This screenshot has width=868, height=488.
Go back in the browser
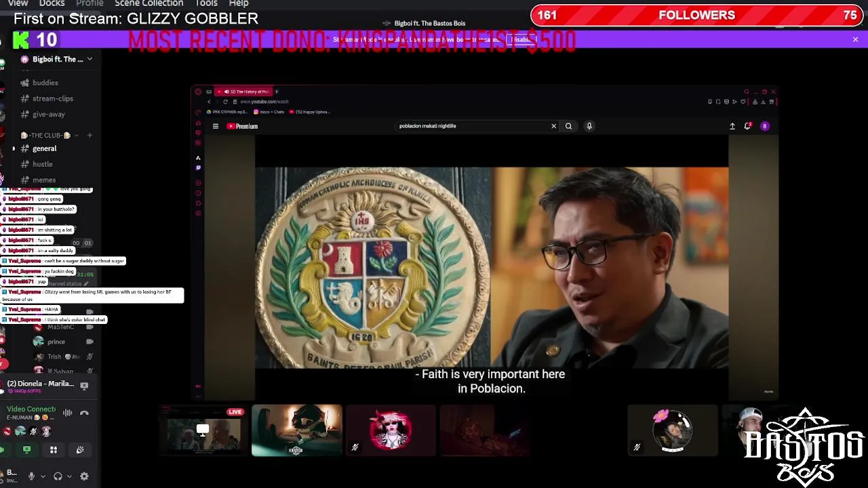[209, 102]
